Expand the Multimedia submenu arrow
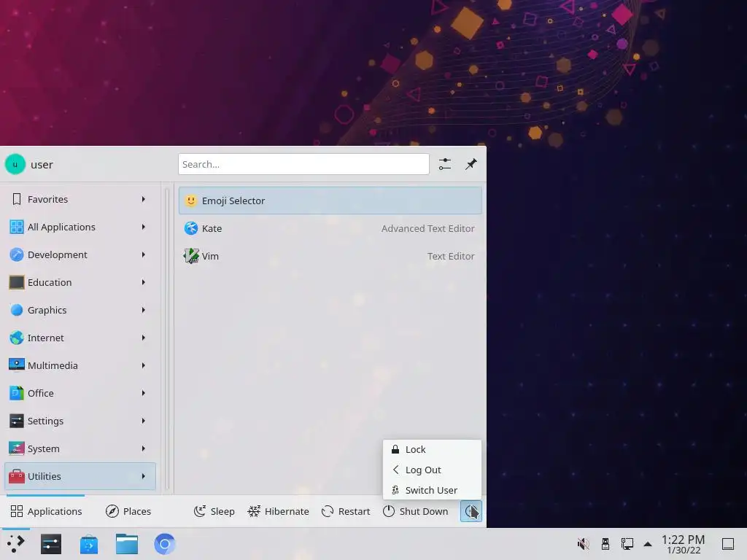Viewport: 747px width, 560px height. pyautogui.click(x=144, y=365)
